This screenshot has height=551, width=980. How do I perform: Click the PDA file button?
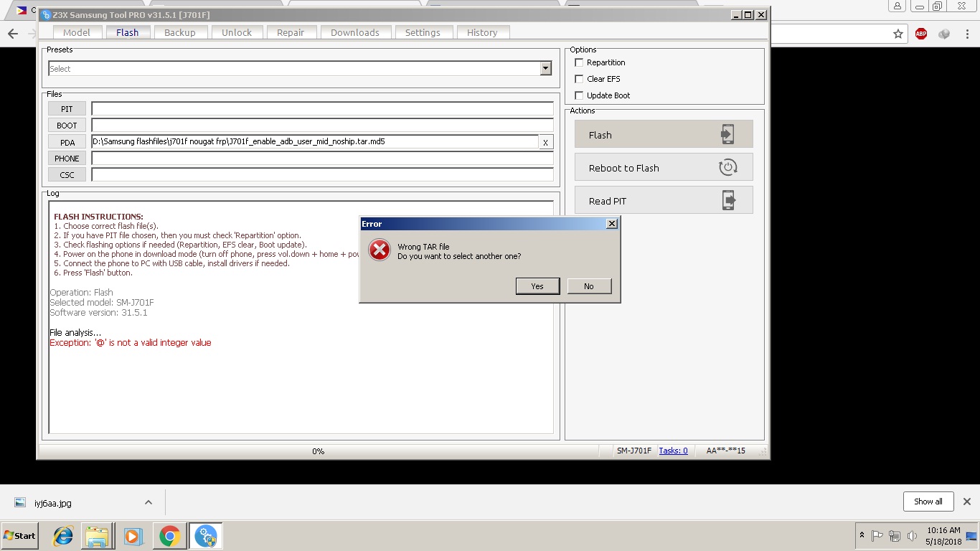click(67, 142)
